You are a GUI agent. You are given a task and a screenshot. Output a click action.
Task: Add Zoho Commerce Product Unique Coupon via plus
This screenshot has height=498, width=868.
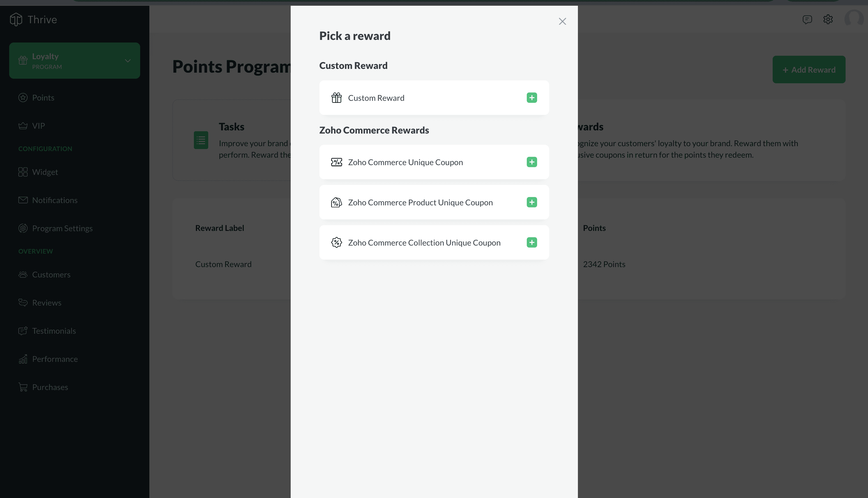click(x=531, y=202)
